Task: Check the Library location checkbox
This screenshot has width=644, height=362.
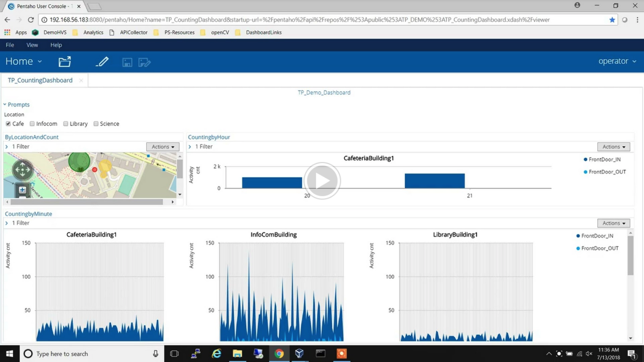Action: [x=66, y=124]
